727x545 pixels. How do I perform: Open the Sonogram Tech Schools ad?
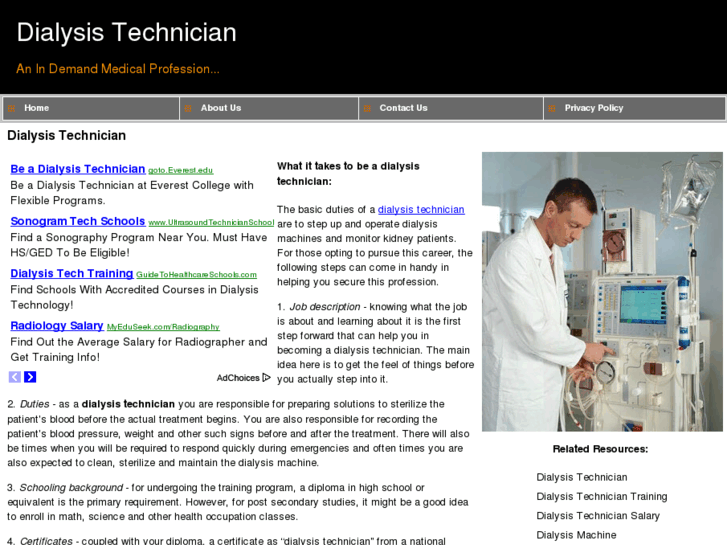pyautogui.click(x=78, y=221)
